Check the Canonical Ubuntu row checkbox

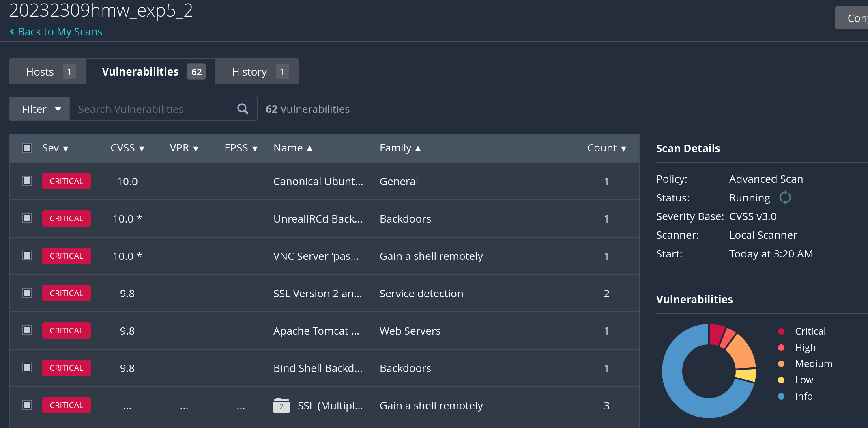pyautogui.click(x=27, y=181)
